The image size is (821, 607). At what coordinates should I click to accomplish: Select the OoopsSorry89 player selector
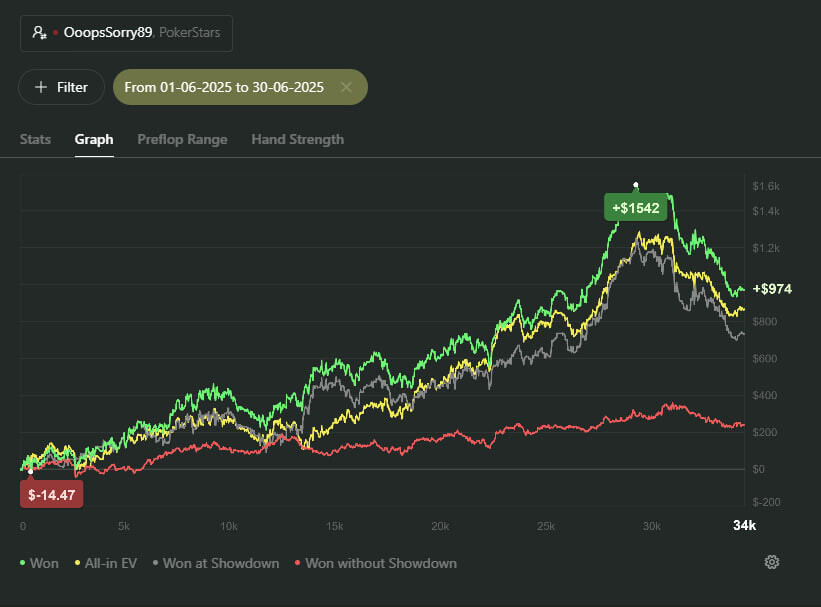point(126,34)
